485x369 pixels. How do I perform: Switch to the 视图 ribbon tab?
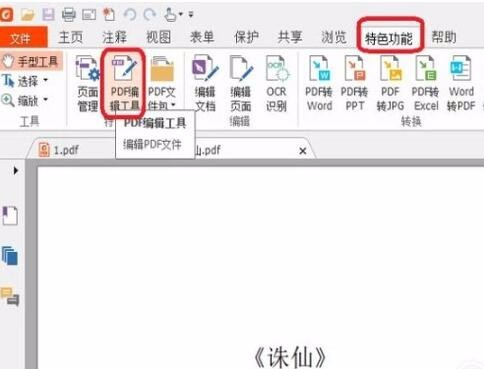pyautogui.click(x=158, y=37)
